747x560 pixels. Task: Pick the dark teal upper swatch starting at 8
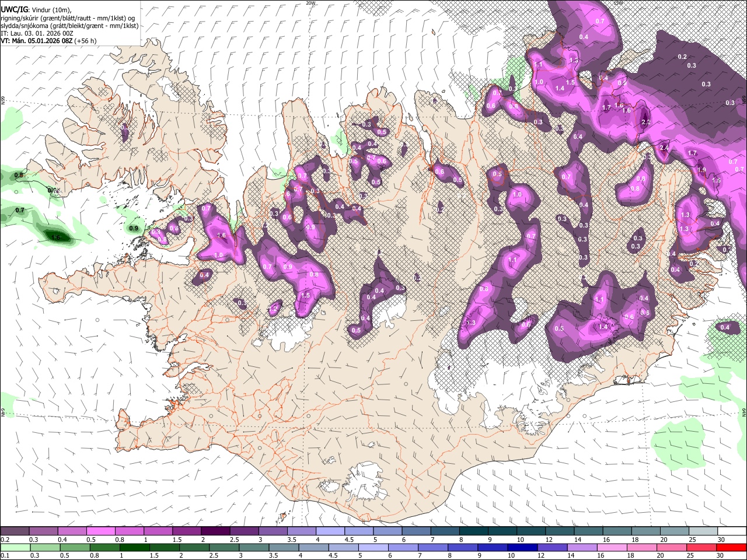[x=474, y=531]
